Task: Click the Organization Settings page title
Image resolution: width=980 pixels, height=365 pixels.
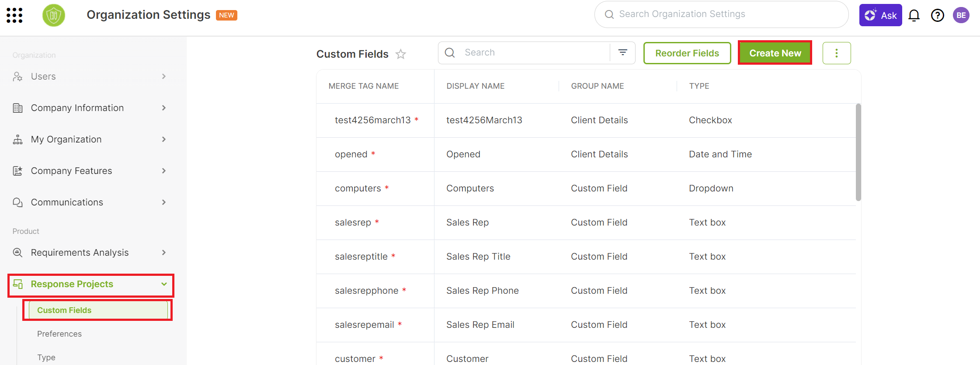Action: click(149, 15)
